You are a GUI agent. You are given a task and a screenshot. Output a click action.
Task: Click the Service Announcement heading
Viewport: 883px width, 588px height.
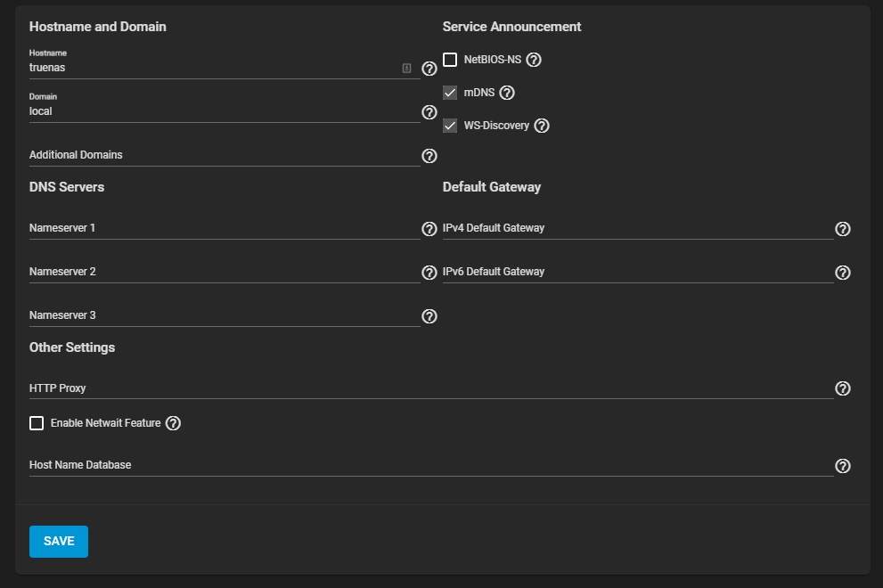tap(511, 27)
